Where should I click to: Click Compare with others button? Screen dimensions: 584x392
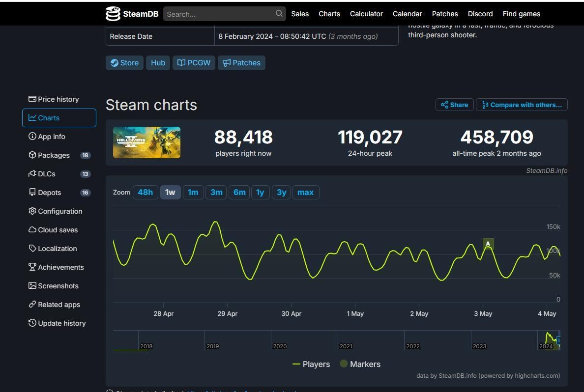tap(522, 105)
